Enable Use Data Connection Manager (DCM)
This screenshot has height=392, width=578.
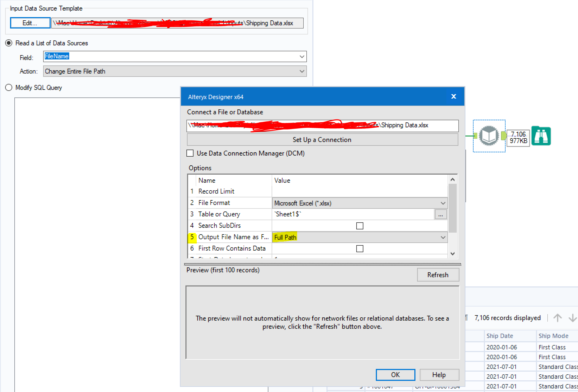tap(190, 153)
